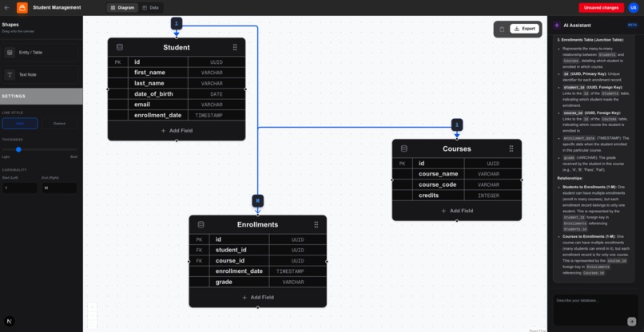Screen dimensions: 644x332
Task: Click the student_id field in Enrollments
Action: coord(230,250)
